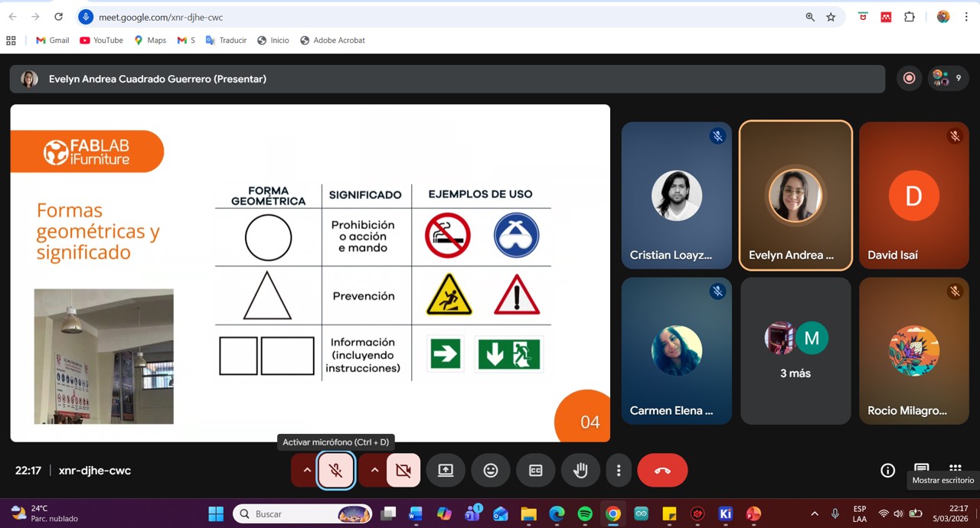Show hidden system tray icons chevron
980x528 pixels.
pos(815,513)
